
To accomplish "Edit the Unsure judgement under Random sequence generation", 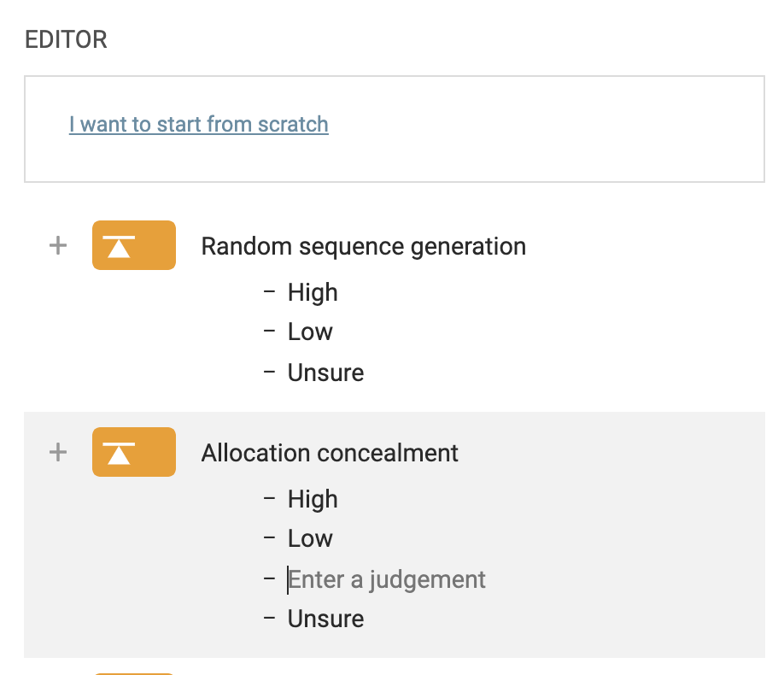I will click(x=325, y=373).
